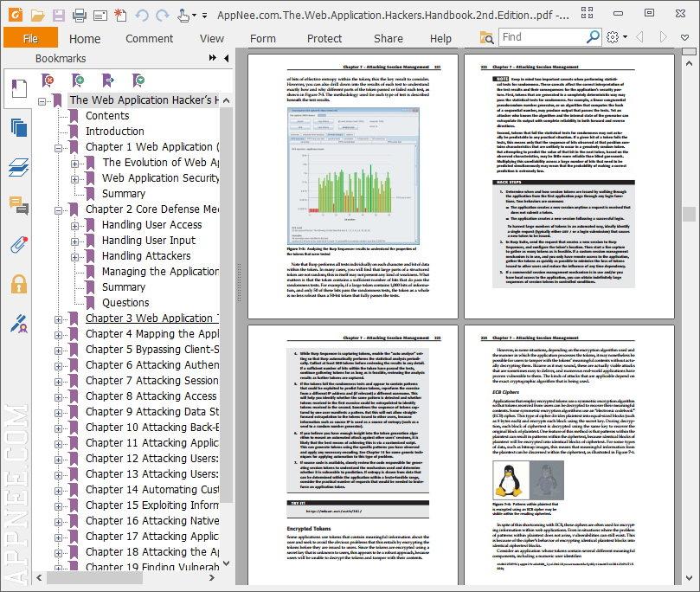Switch to the Share ribbon tab

389,39
